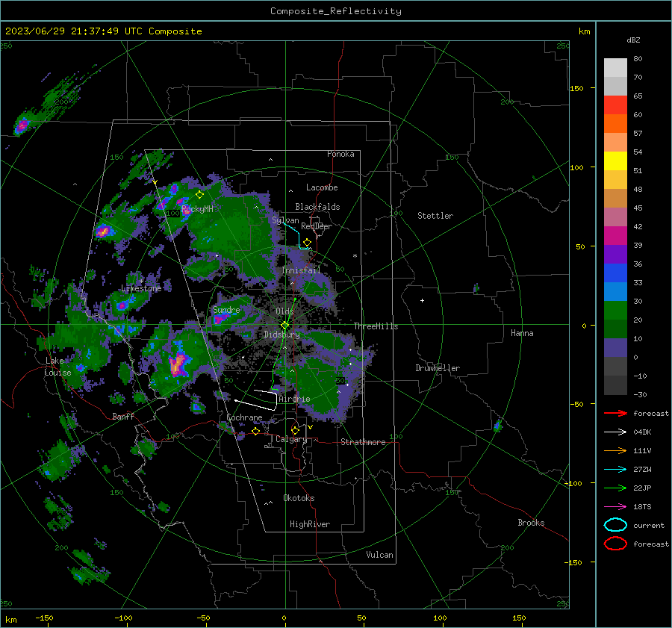The height and width of the screenshot is (628, 672).
Task: Click the light gray 70-80 dBZ swatch
Action: point(615,68)
